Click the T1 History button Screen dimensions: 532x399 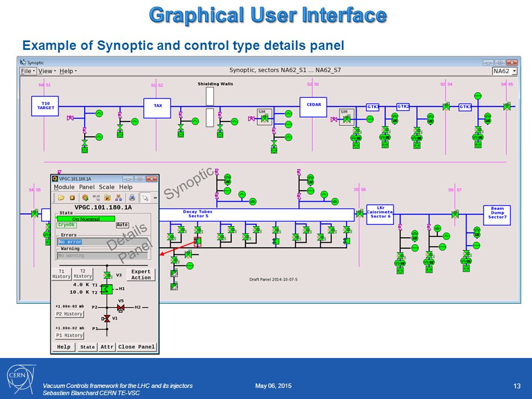point(62,274)
